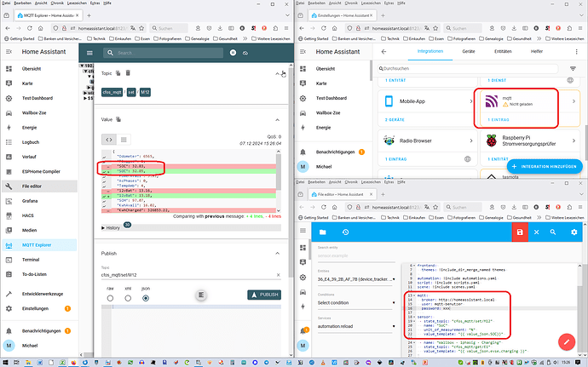Open Lesezeichen menu in left browser window
The image size is (588, 367).
tap(77, 3)
